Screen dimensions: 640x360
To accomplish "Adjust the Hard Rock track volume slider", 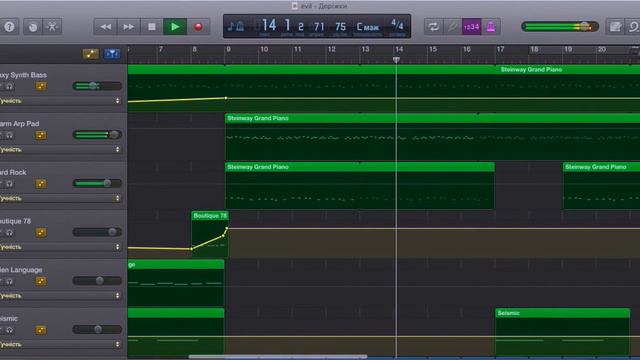I will point(97,183).
